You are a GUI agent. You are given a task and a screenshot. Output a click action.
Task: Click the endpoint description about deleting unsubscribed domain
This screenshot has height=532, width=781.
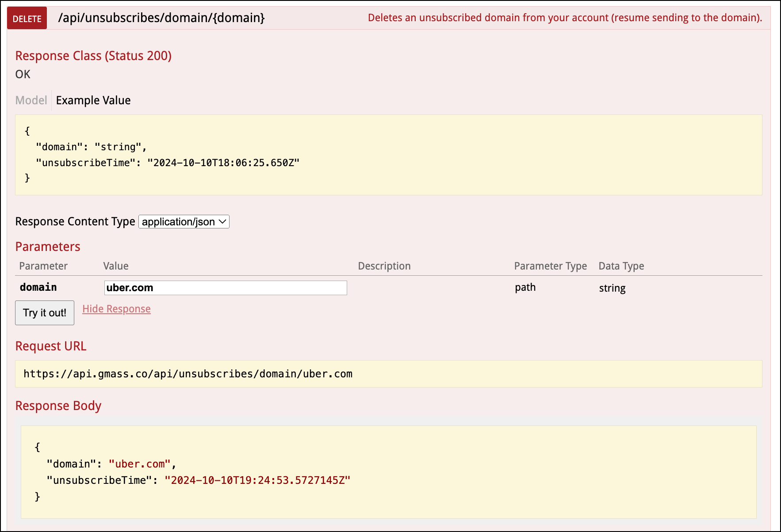point(565,18)
